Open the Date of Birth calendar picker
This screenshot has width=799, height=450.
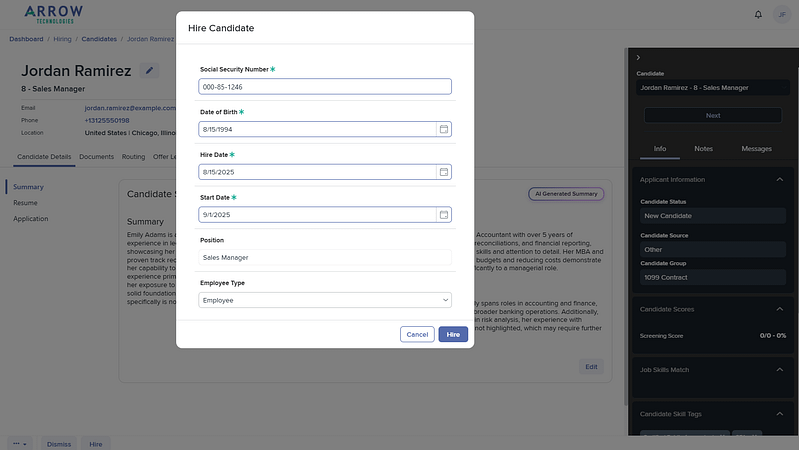pyautogui.click(x=443, y=129)
